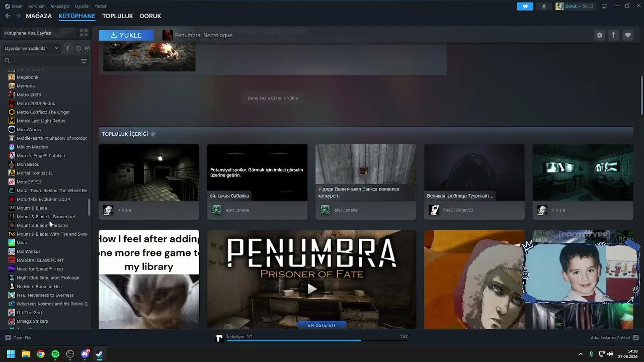Click the game list scrollbar

pos(90,208)
